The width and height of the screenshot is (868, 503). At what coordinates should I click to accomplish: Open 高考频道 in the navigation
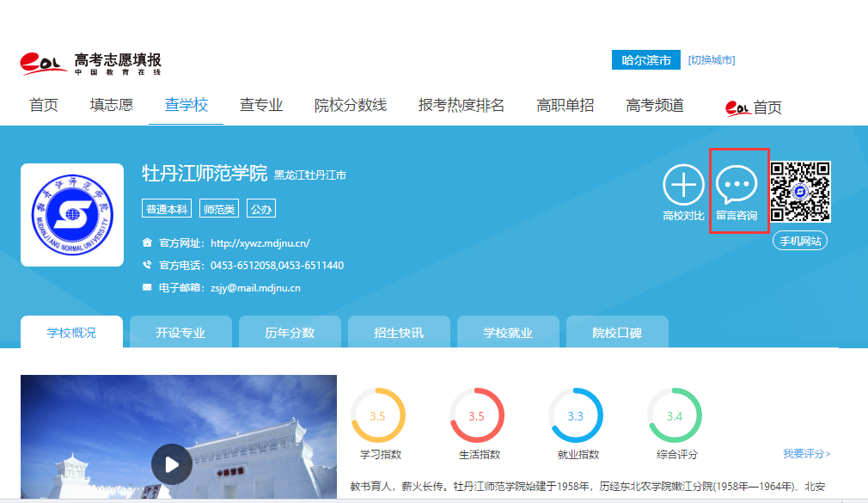tap(654, 105)
